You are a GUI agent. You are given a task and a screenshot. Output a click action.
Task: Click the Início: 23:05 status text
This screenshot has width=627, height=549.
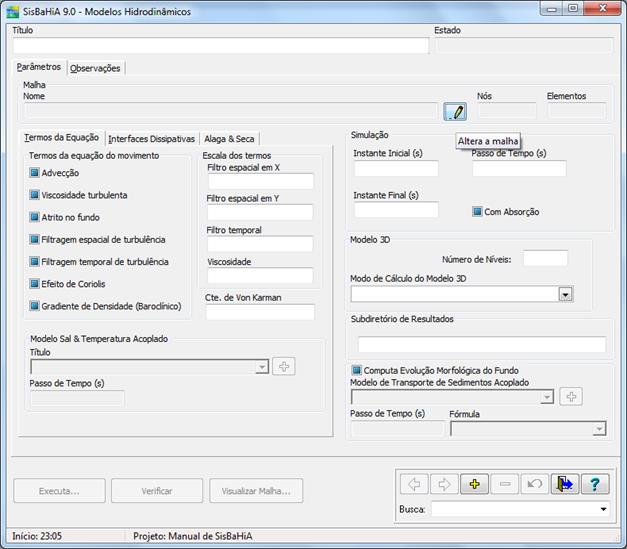pos(37,536)
